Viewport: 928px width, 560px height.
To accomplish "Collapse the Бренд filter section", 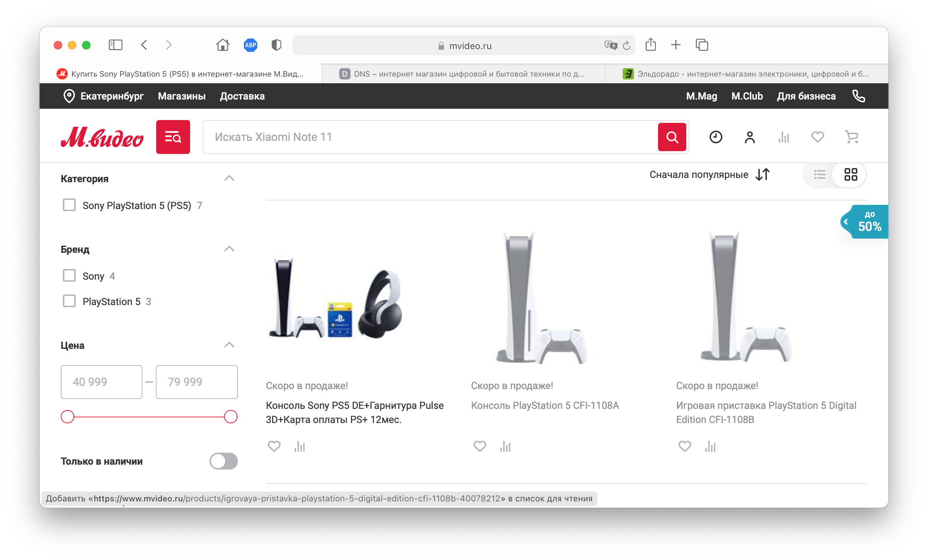I will 229,249.
